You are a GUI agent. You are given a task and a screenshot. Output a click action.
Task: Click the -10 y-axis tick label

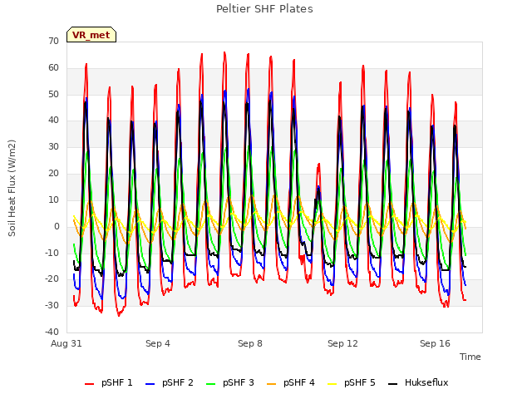pyautogui.click(x=52, y=253)
